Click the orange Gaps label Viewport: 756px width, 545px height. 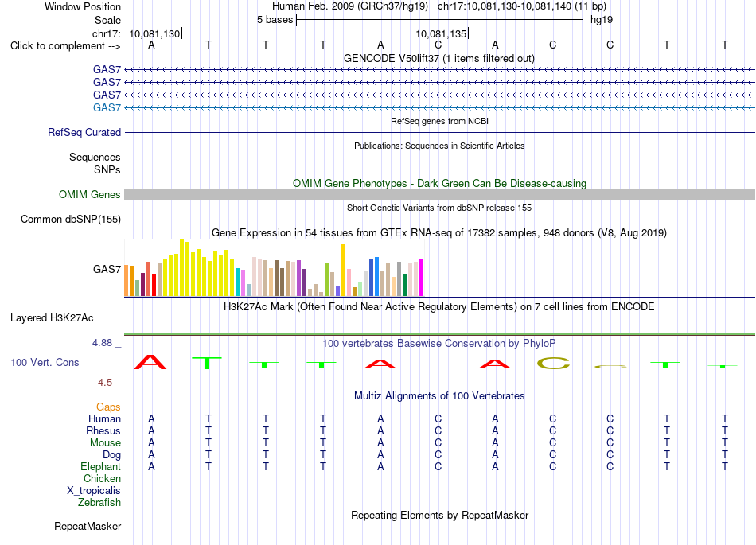(108, 407)
